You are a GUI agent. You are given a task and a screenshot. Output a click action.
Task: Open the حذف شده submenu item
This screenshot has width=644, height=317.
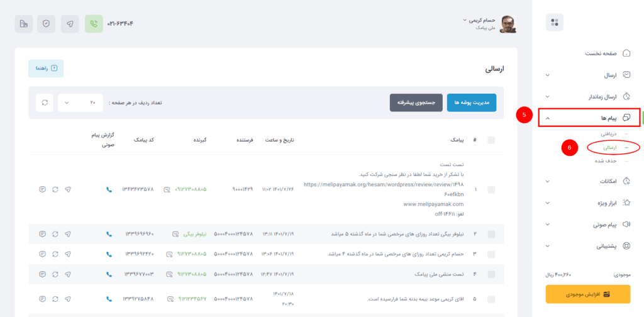tap(606, 160)
